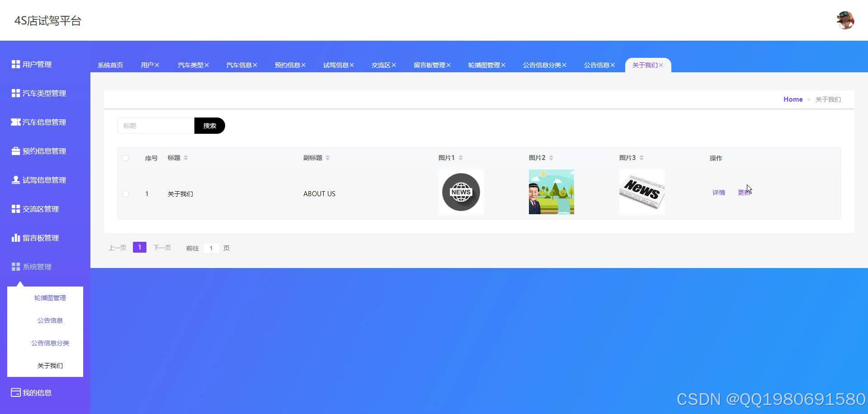Click the 上一页 pagination button
Viewport: 868px width, 414px height.
point(117,248)
